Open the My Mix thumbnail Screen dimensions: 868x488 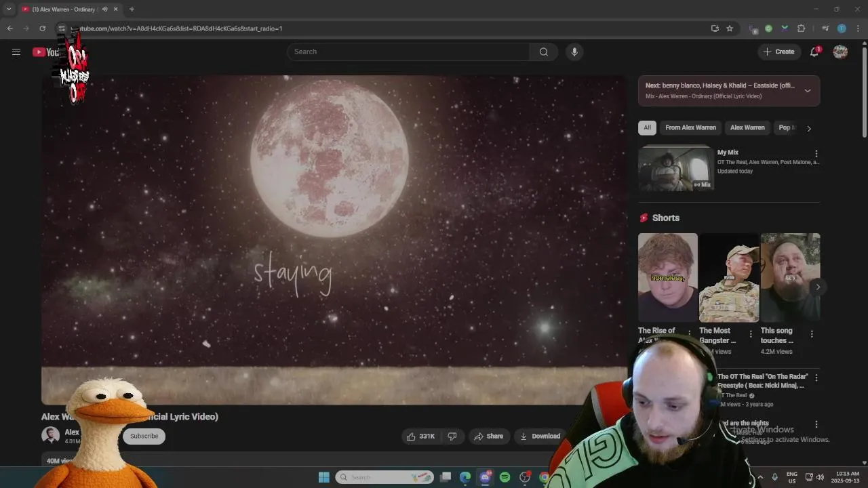[x=676, y=169]
